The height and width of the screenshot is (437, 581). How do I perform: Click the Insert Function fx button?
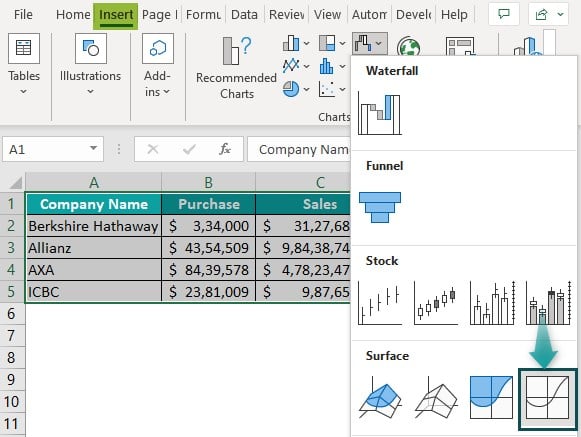(225, 149)
